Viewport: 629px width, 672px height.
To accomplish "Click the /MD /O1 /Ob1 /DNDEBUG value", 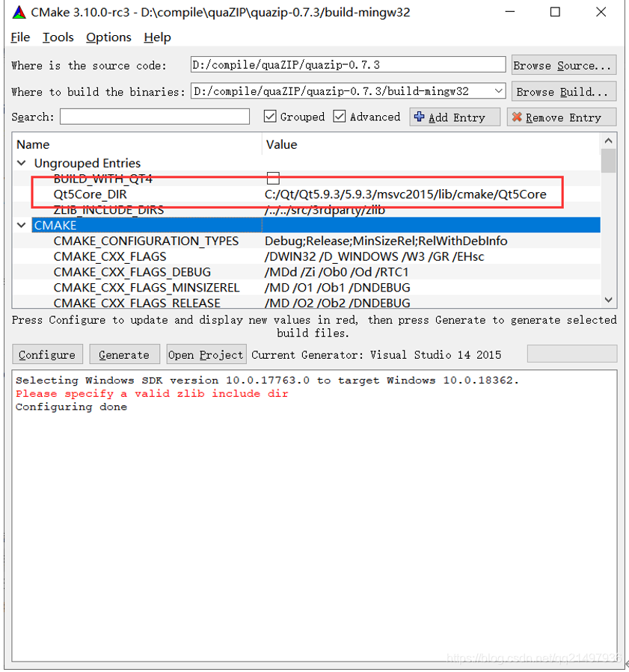I will (x=337, y=287).
